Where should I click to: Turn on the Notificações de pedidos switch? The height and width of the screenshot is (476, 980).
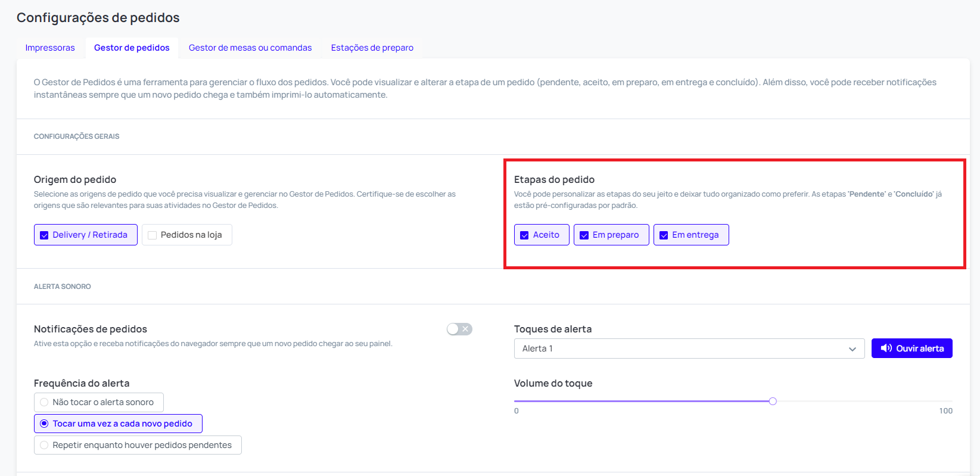[459, 329]
